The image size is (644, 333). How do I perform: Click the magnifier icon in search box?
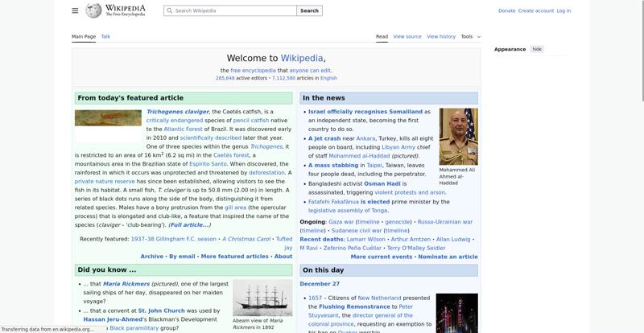click(169, 11)
